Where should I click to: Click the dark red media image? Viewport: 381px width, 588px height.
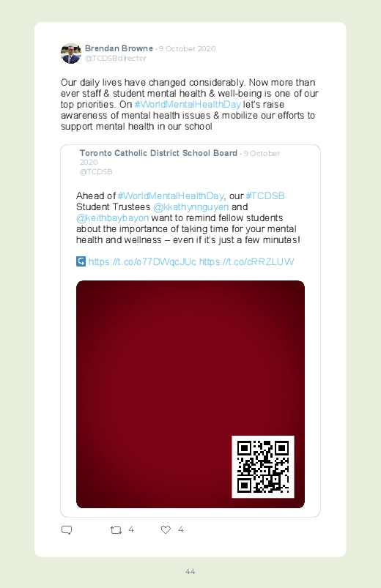tap(190, 394)
